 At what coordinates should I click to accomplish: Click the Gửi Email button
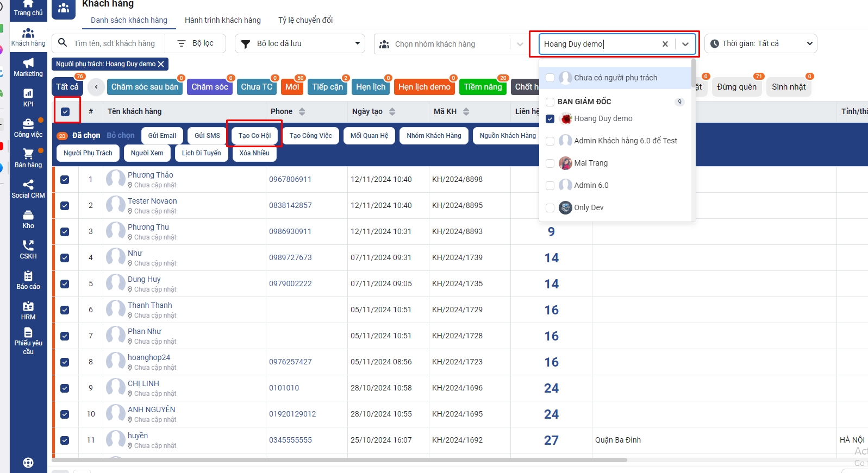click(162, 136)
